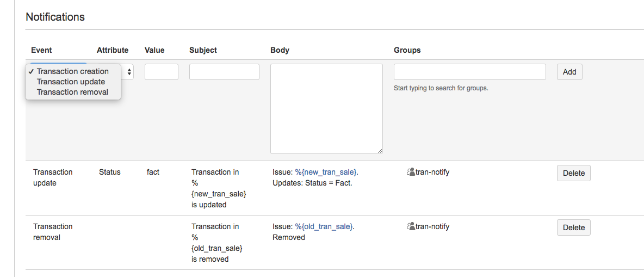Pick "Transaction removal" from the event options
The width and height of the screenshot is (644, 277).
tap(72, 92)
